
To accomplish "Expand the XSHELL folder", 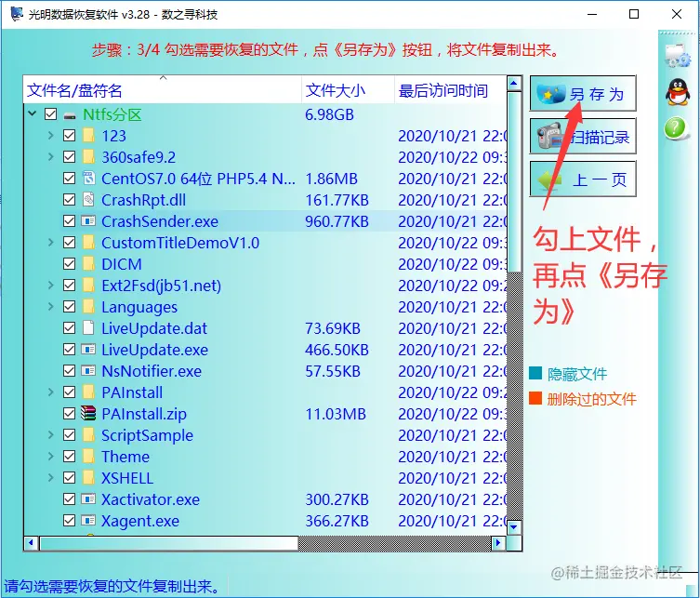I will coord(50,477).
